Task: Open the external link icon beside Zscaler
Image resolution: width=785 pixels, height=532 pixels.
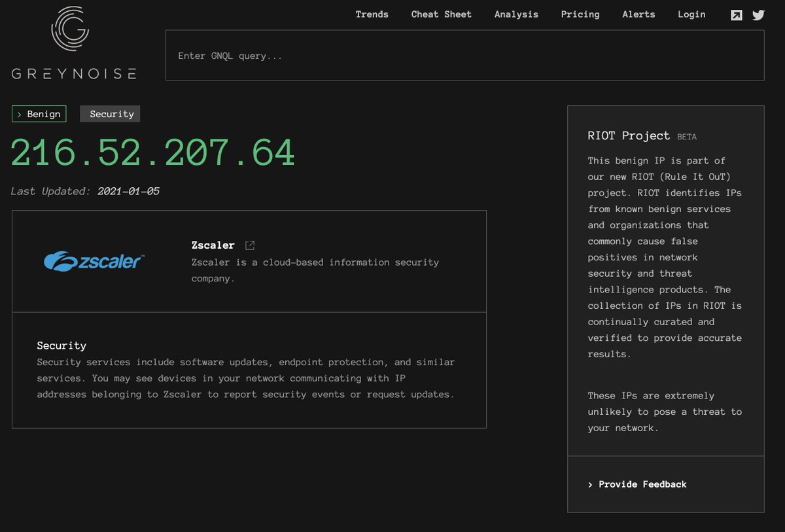Action: [x=250, y=245]
